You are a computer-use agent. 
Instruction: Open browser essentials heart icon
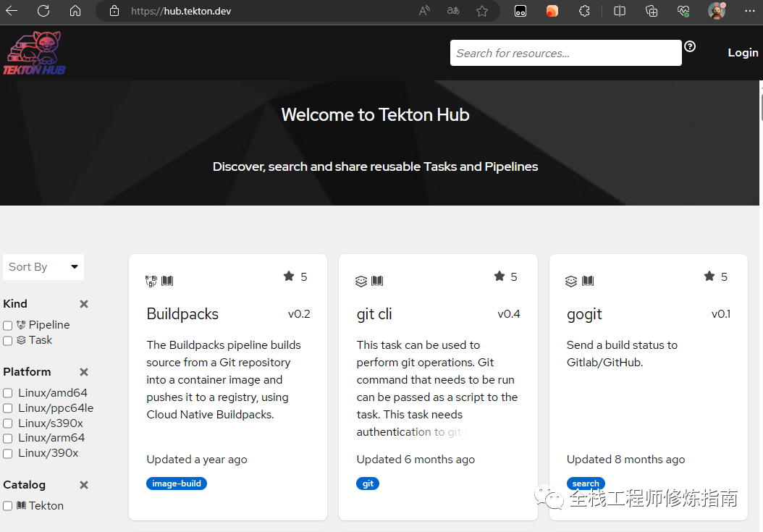click(683, 11)
